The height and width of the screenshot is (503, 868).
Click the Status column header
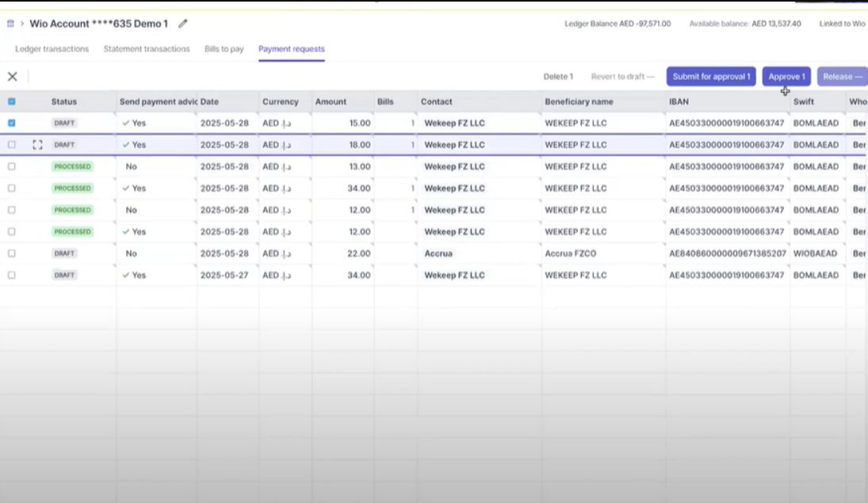64,102
